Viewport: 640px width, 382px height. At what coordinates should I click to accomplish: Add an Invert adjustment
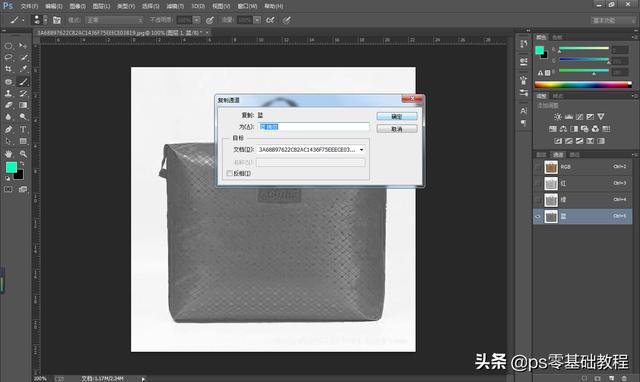tap(558, 141)
